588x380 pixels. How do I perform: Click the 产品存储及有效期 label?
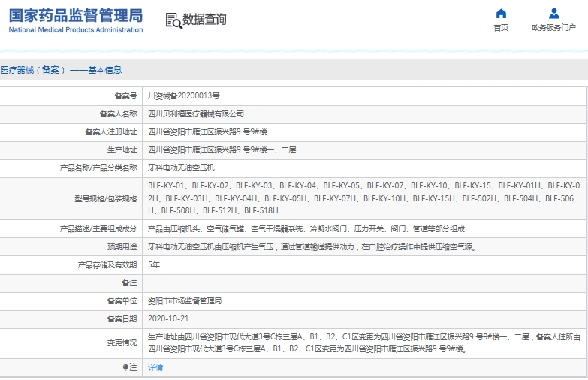click(107, 265)
